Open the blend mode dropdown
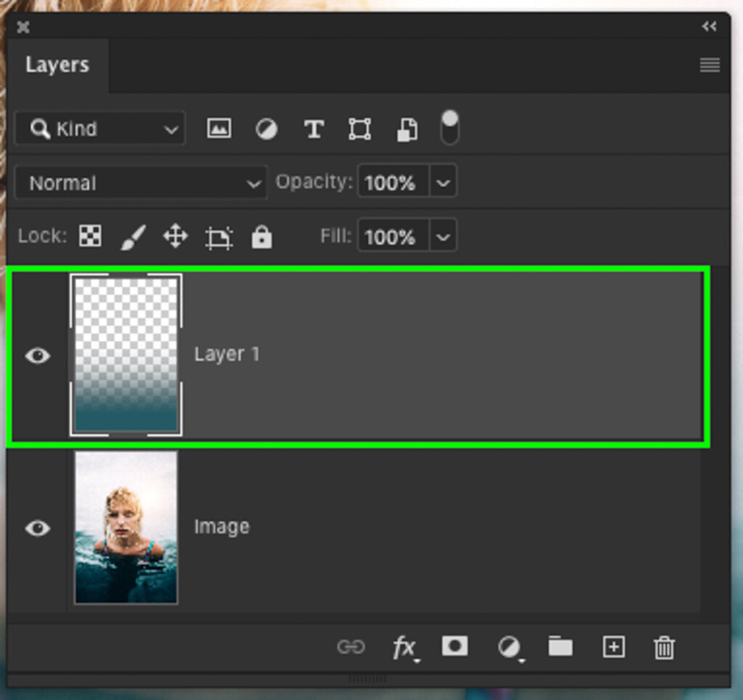Viewport: 743px width, 700px height. [140, 182]
